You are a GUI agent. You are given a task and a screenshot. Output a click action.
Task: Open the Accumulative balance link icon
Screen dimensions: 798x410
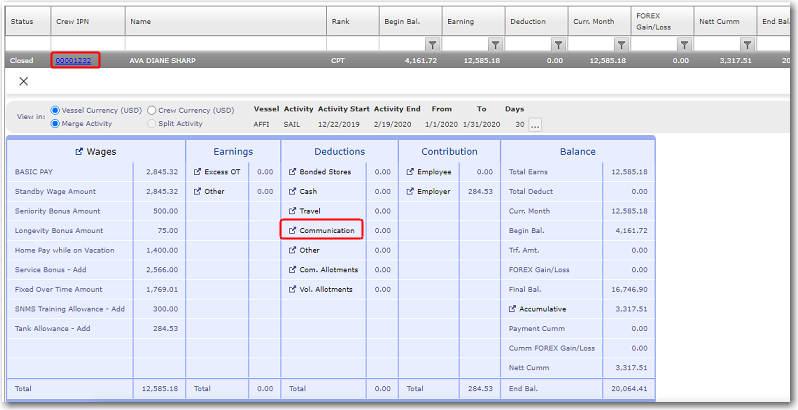coord(513,309)
